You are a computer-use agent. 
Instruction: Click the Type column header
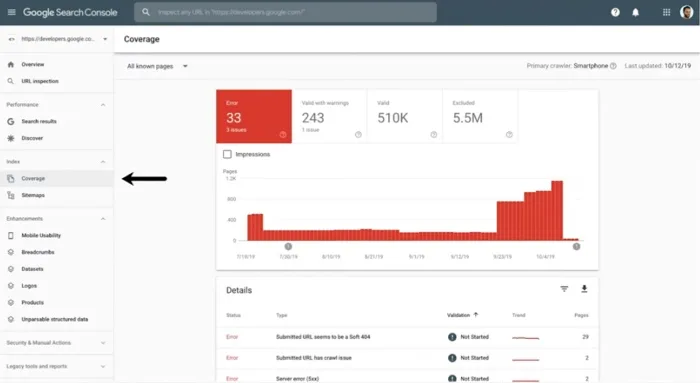[282, 315]
